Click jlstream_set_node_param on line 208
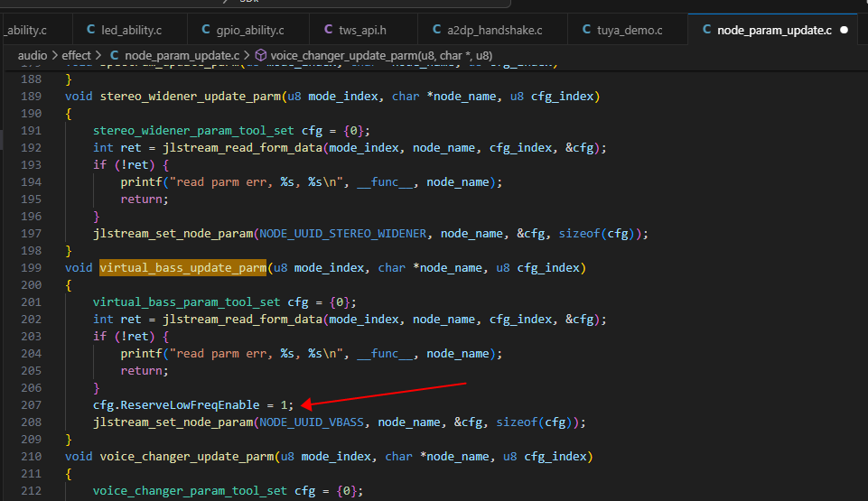The height and width of the screenshot is (501, 868). [x=173, y=422]
